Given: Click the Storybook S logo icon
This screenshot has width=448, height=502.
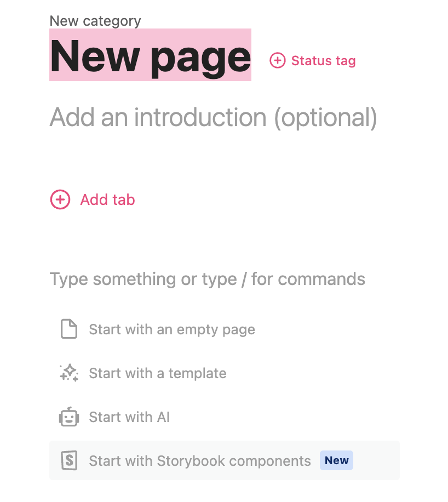Looking at the screenshot, I should 69,460.
